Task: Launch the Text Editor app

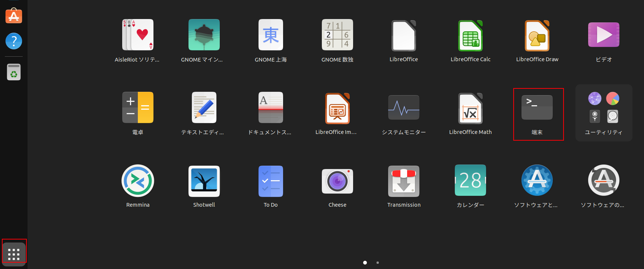Action: 204,107
